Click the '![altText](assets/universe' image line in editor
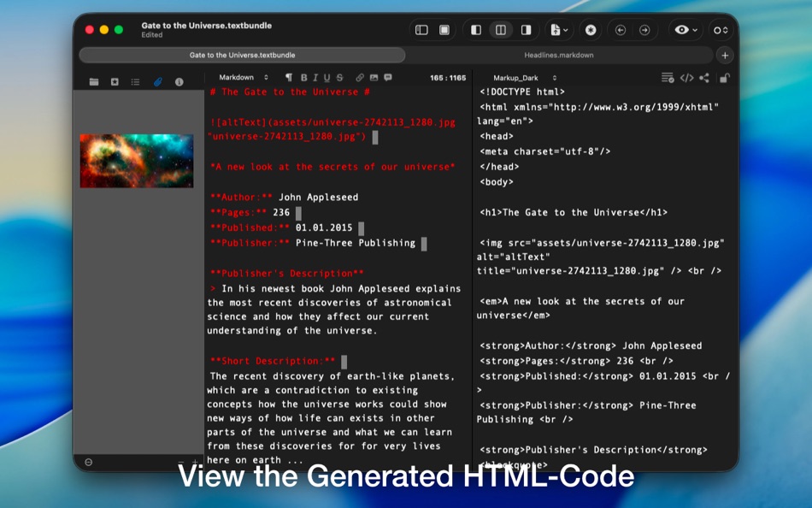 coord(332,129)
